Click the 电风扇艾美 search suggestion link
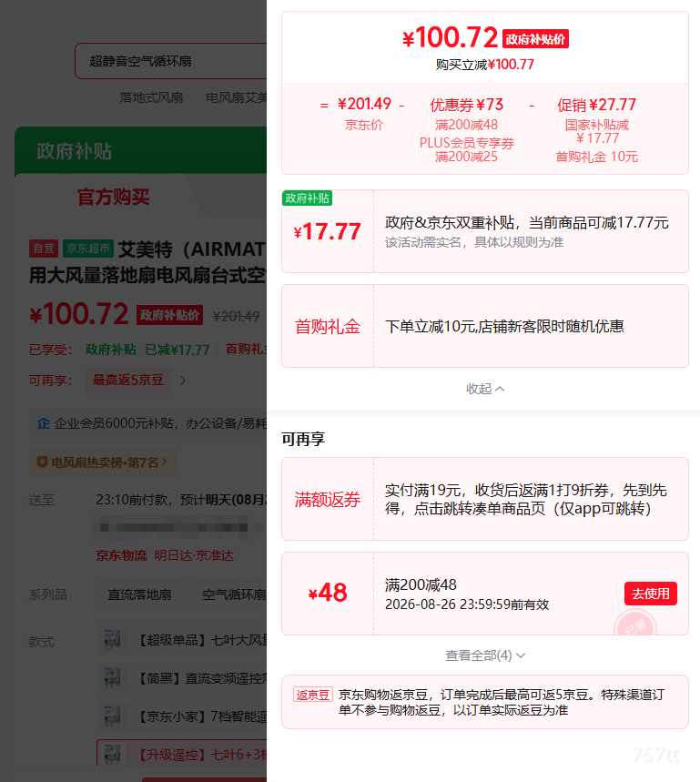Screen dimensions: 700x782 (237, 97)
